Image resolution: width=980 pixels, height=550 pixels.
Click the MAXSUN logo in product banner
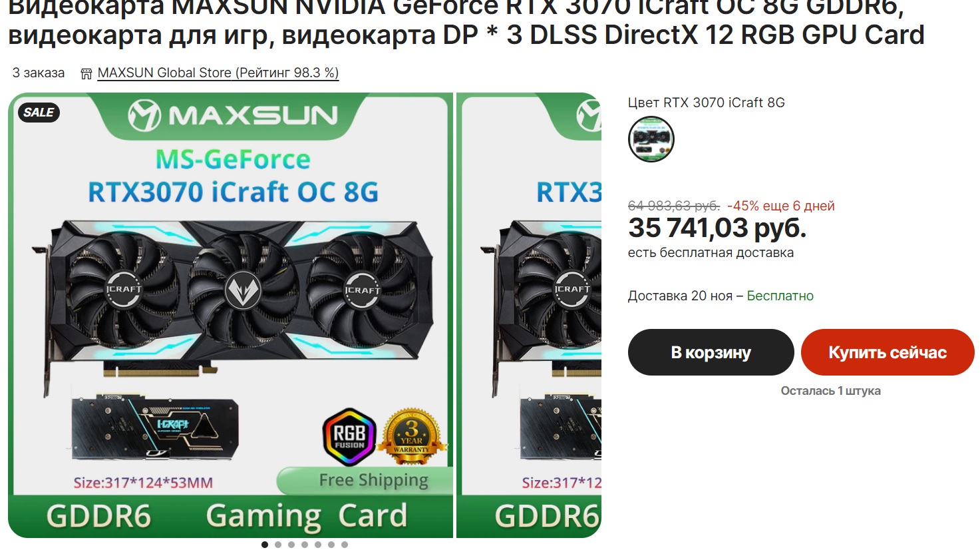click(x=233, y=115)
